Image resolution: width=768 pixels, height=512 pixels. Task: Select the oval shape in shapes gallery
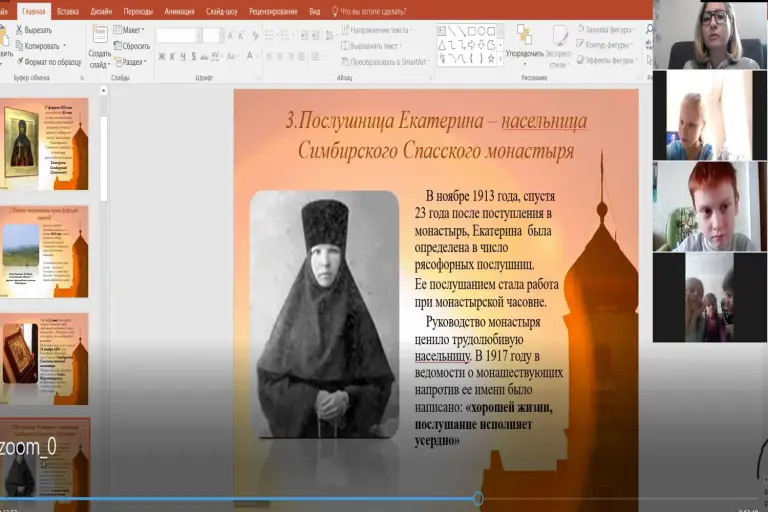click(x=481, y=31)
